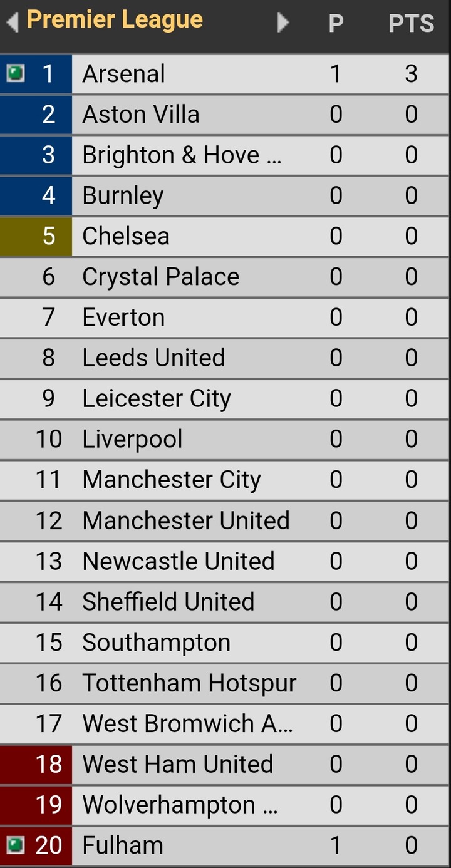Click the next league right arrow
This screenshot has width=451, height=868.
tap(283, 23)
